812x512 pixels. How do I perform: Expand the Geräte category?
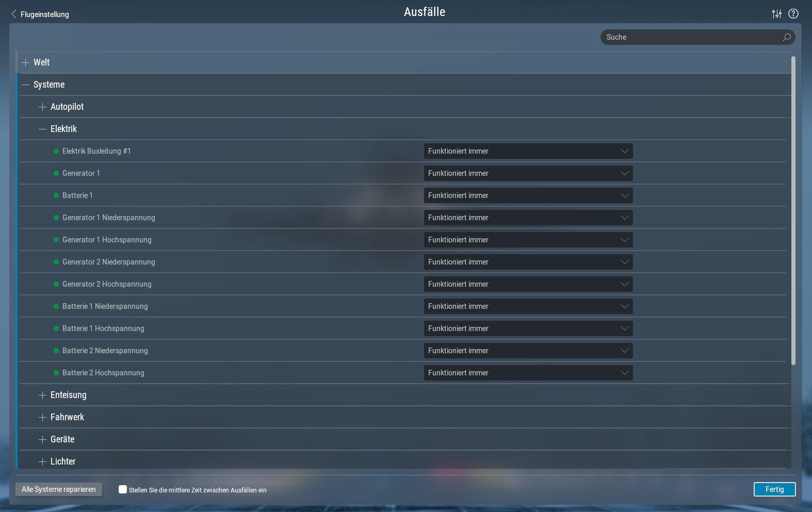click(42, 439)
